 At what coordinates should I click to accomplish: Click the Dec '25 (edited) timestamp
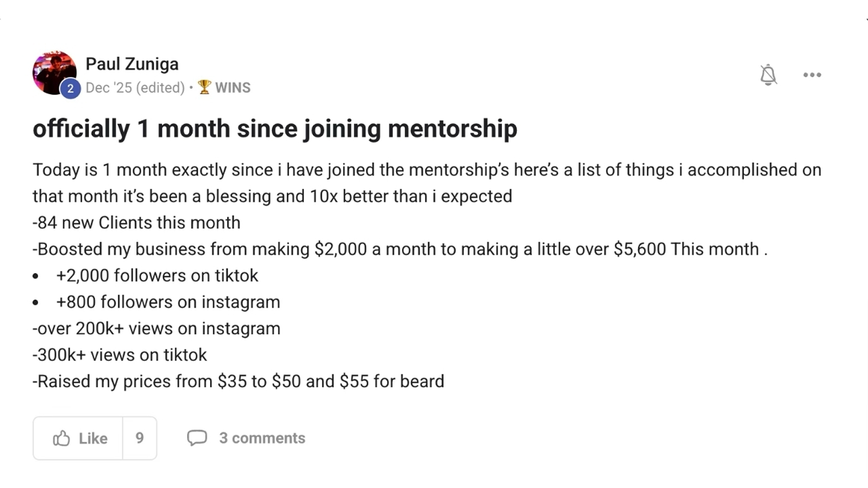(x=135, y=87)
